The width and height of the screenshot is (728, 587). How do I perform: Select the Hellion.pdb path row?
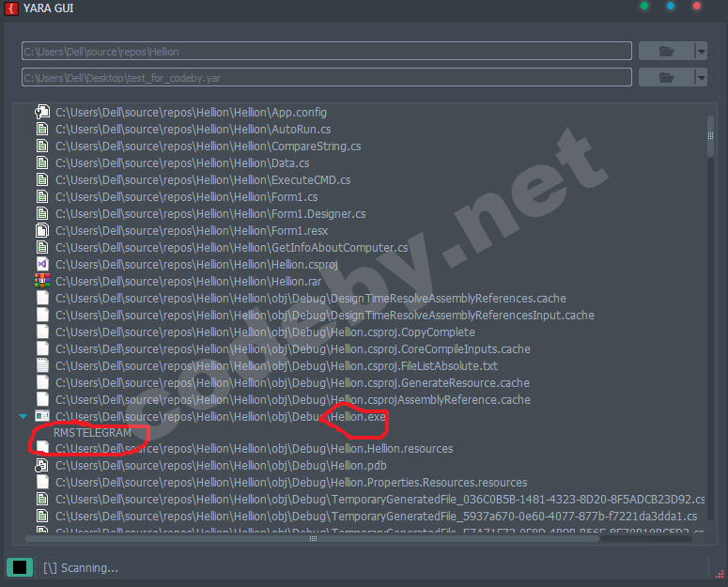click(221, 466)
